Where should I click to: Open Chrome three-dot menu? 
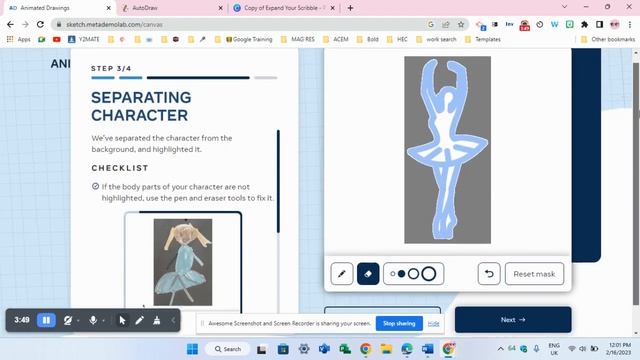[x=630, y=24]
